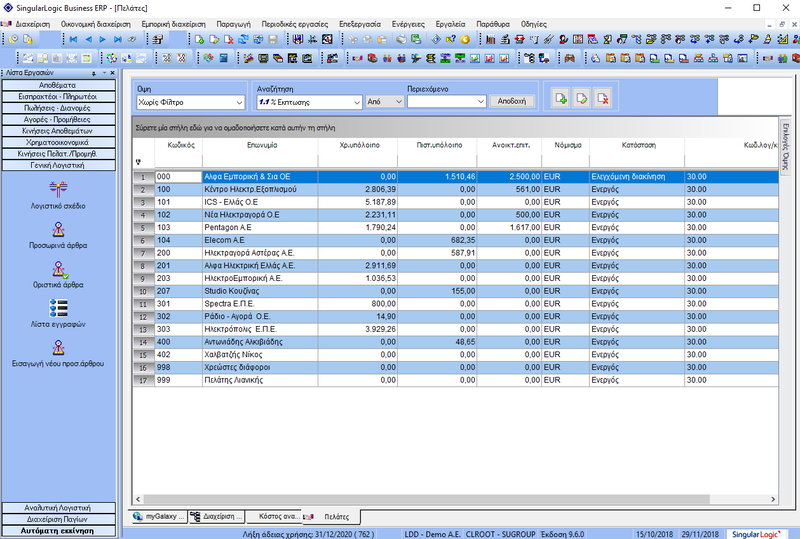Image resolution: width=800 pixels, height=539 pixels.
Task: Click delete record red X toolbar icon
Action: [229, 39]
